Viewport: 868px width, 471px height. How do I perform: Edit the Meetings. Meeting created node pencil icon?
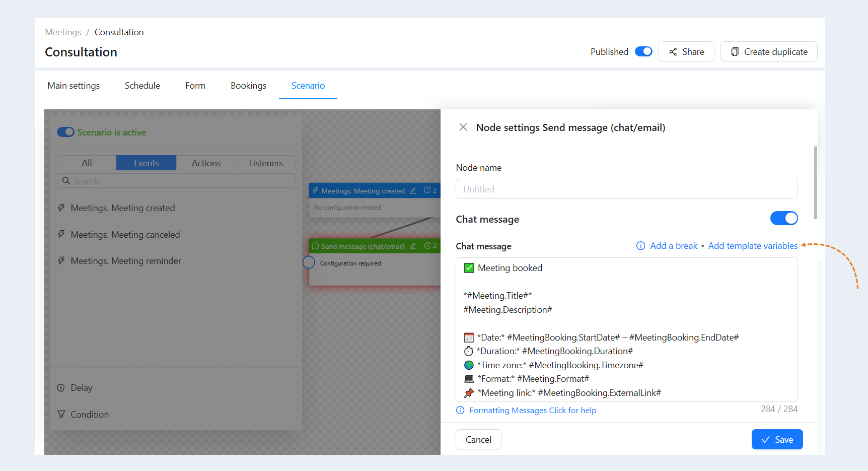click(x=413, y=190)
